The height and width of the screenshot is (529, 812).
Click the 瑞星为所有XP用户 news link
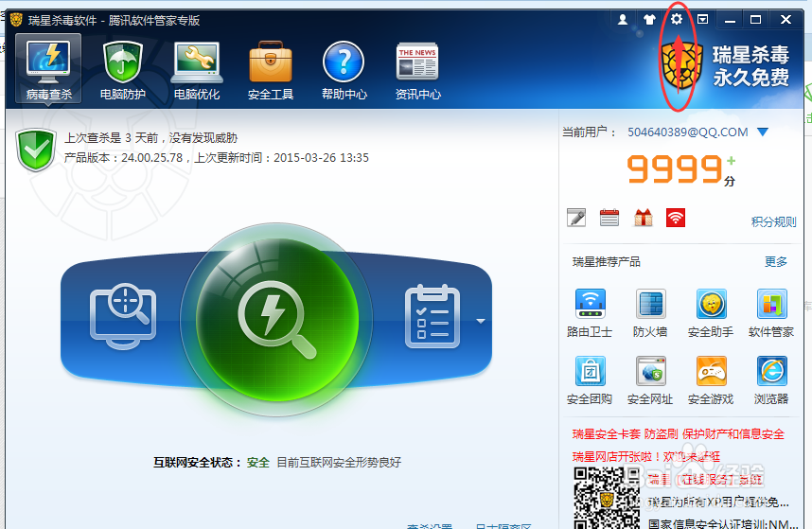coord(718,502)
